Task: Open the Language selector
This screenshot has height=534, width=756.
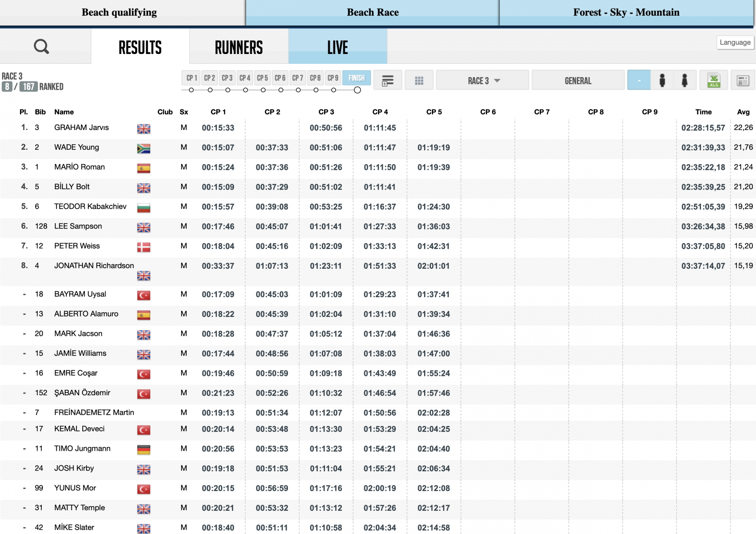Action: (x=735, y=42)
